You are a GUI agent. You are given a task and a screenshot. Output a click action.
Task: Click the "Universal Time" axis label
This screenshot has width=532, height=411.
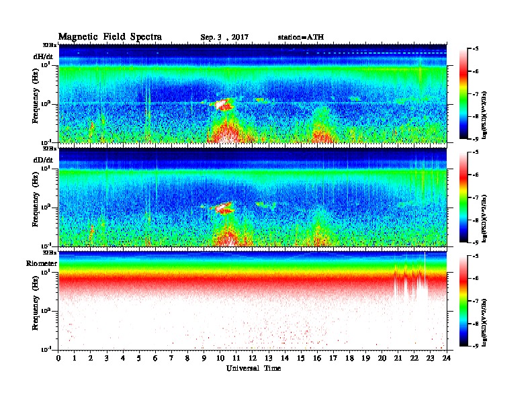click(253, 368)
